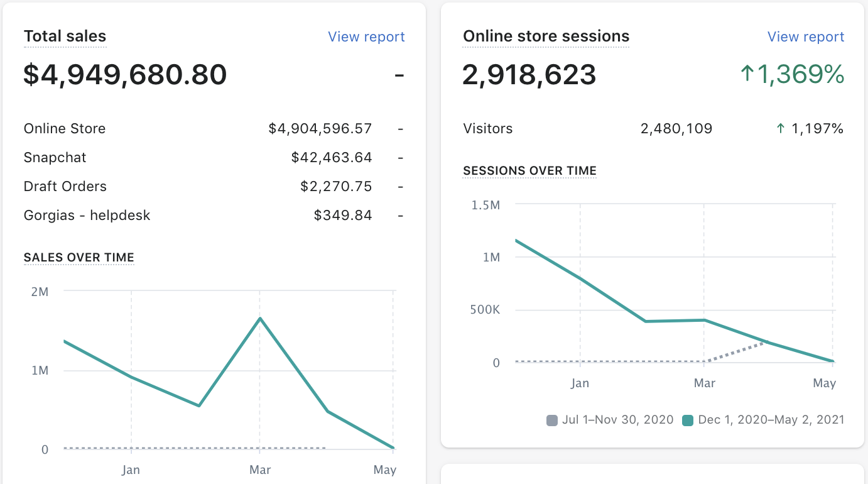
Task: Select the Gorgias - helpdesk channel row
Action: tap(87, 215)
